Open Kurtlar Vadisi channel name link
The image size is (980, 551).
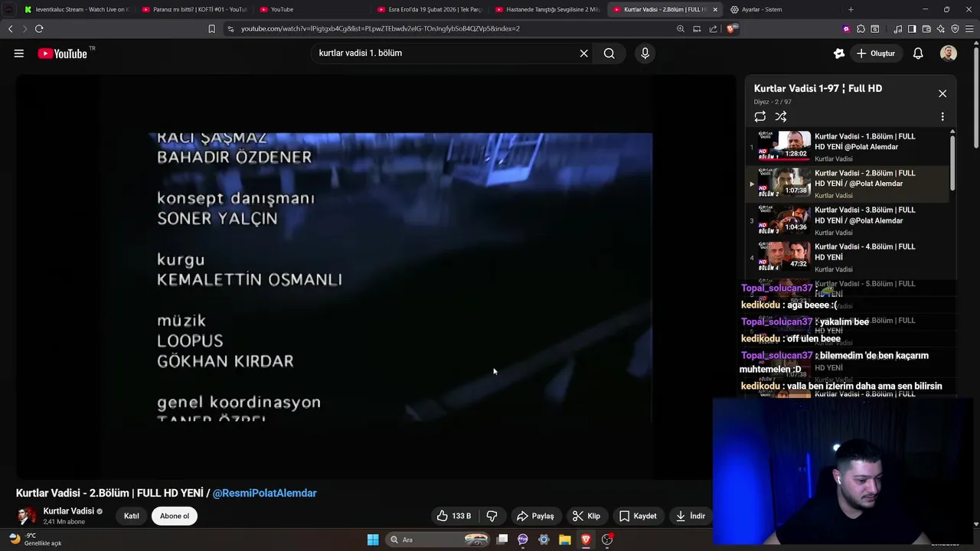click(68, 511)
